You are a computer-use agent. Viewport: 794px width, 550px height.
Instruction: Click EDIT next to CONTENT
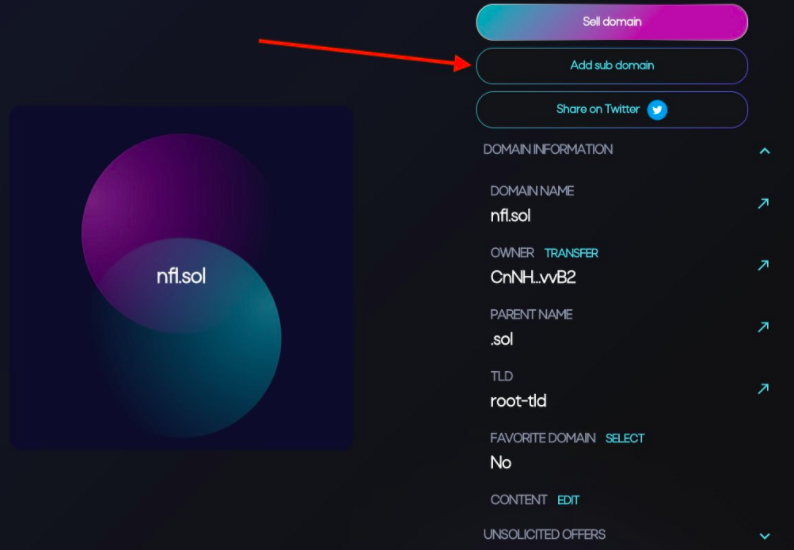[x=568, y=500]
